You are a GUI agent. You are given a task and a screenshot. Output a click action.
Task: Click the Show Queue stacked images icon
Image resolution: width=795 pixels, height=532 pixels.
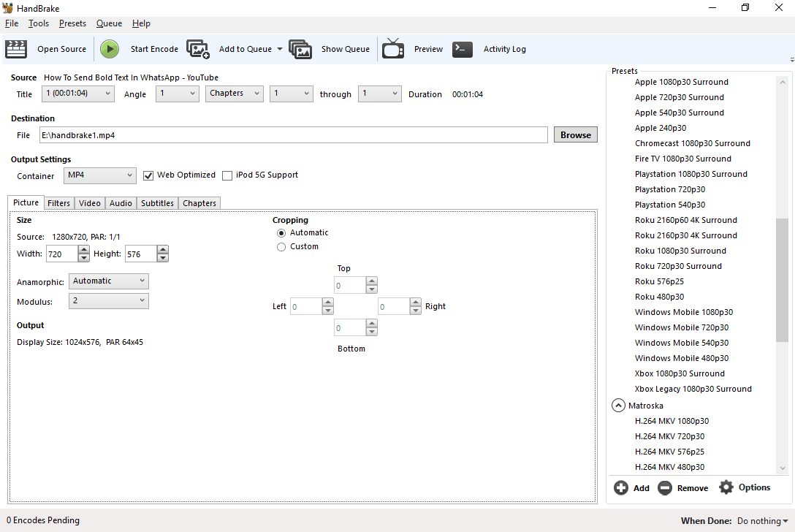[300, 49]
